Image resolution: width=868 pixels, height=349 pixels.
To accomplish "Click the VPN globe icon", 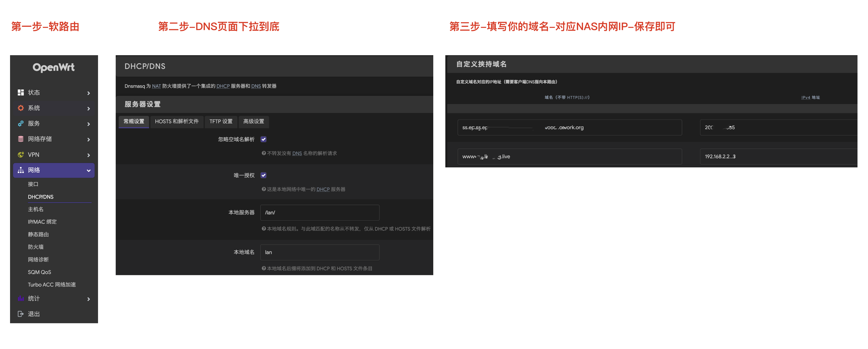I will coord(21,155).
